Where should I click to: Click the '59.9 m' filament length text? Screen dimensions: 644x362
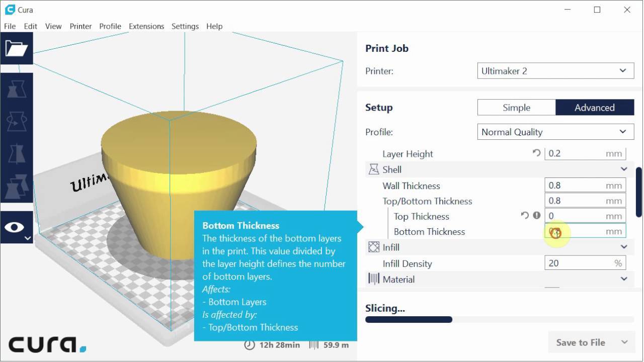[336, 345]
